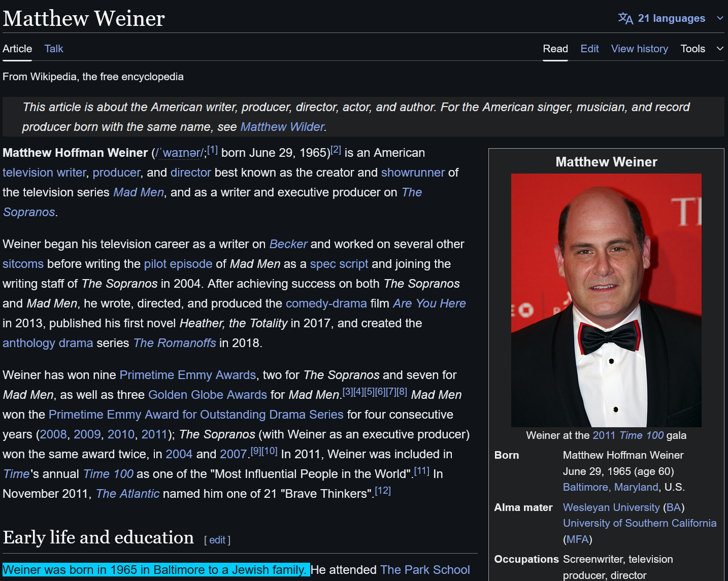Open the Matthew Weiner infobox photo
Image resolution: width=728 pixels, height=581 pixels.
pos(606,300)
